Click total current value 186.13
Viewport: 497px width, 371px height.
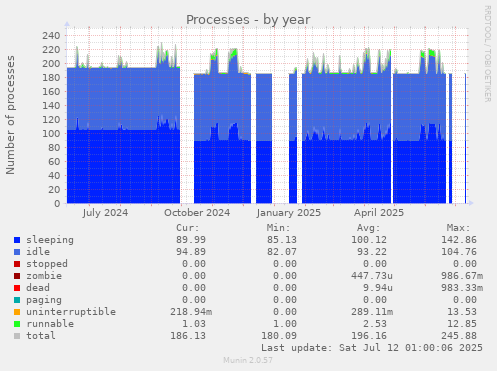(188, 336)
